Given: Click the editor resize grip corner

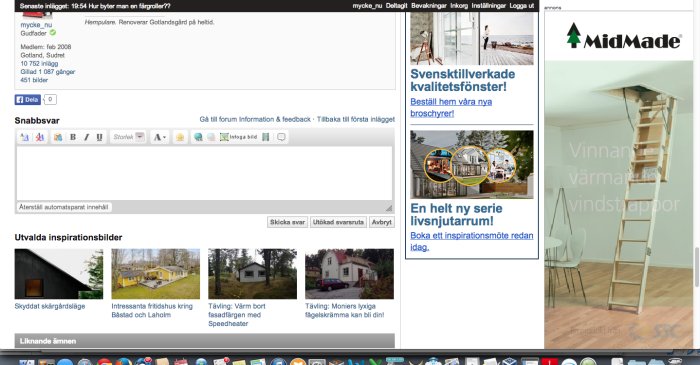Looking at the screenshot, I should tap(389, 208).
